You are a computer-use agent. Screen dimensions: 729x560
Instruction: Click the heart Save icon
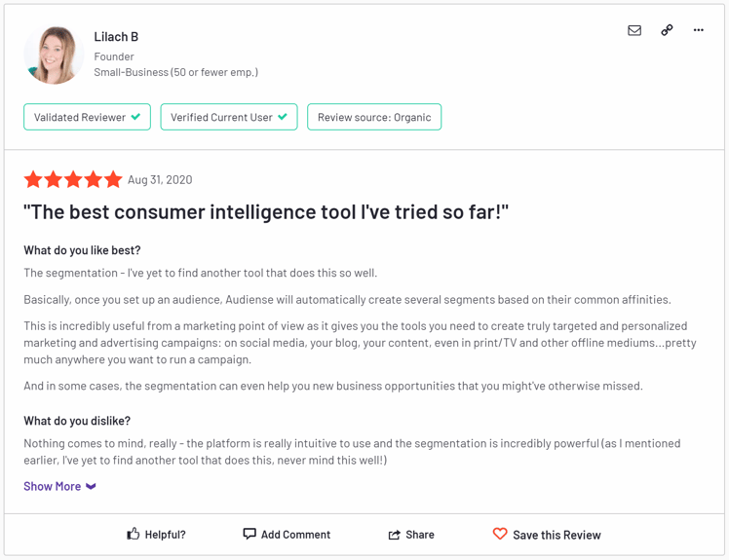point(500,534)
